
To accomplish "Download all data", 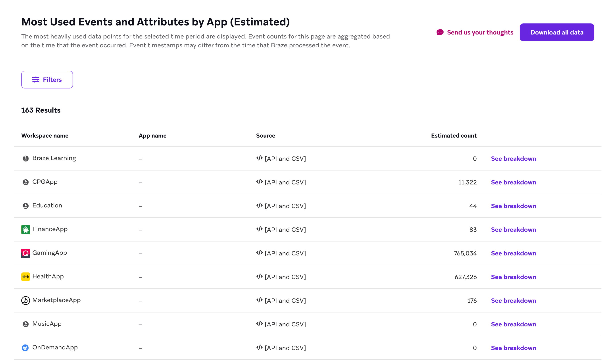I will pos(556,32).
